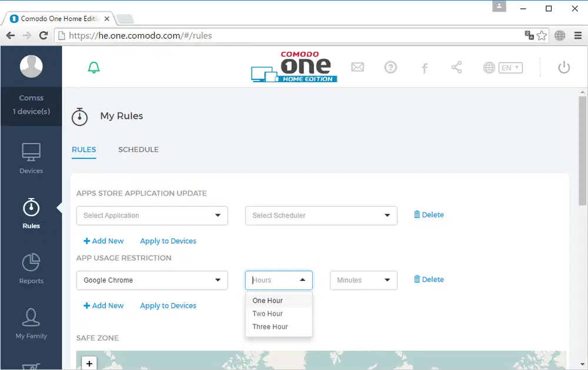The width and height of the screenshot is (588, 370).
Task: Click the user avatar in sidebar
Action: 31,66
